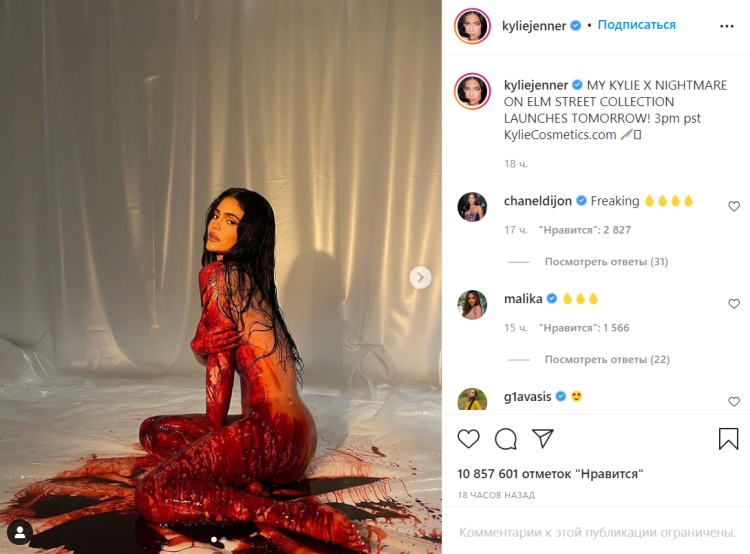Show tagged people icon on photo
Viewport: 750px width, 554px height.
(x=20, y=532)
